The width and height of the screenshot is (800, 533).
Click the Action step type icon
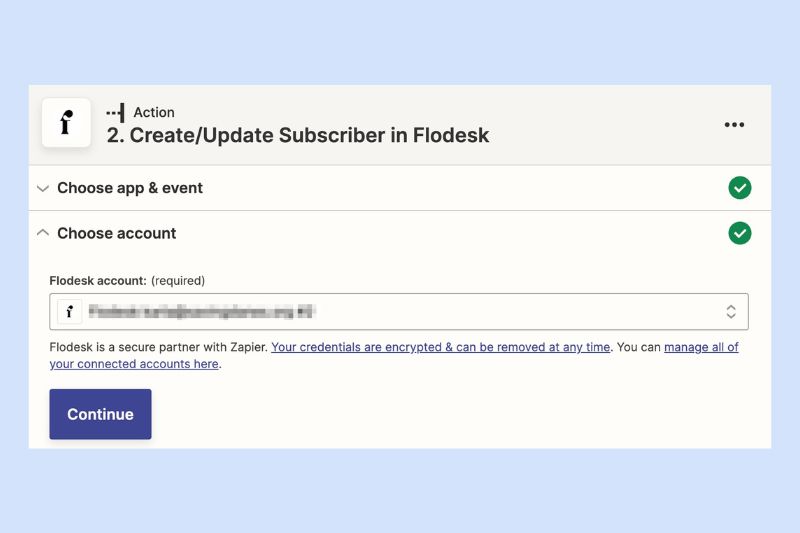point(115,113)
